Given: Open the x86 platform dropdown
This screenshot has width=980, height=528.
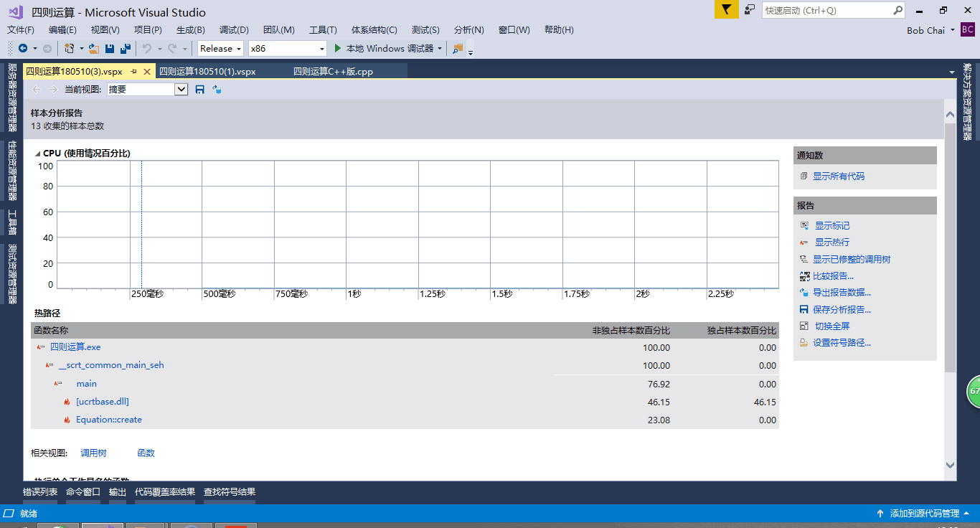Looking at the screenshot, I should click(287, 49).
